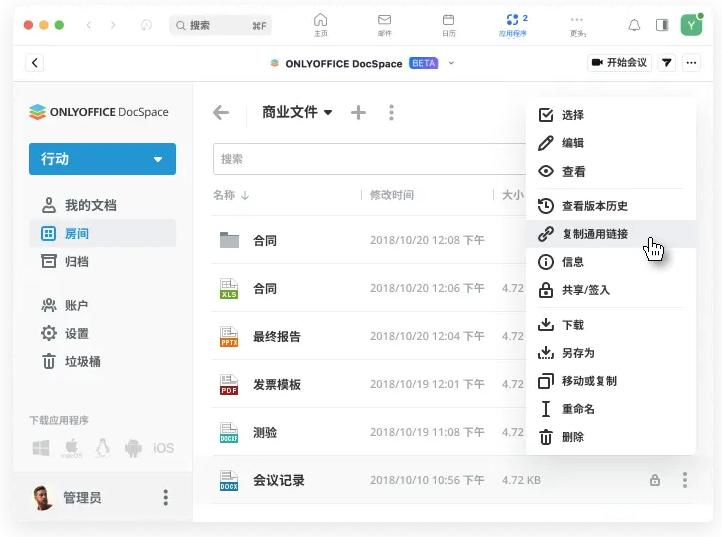Click the history clock icon beside search
This screenshot has width=722, height=537.
coord(146,25)
